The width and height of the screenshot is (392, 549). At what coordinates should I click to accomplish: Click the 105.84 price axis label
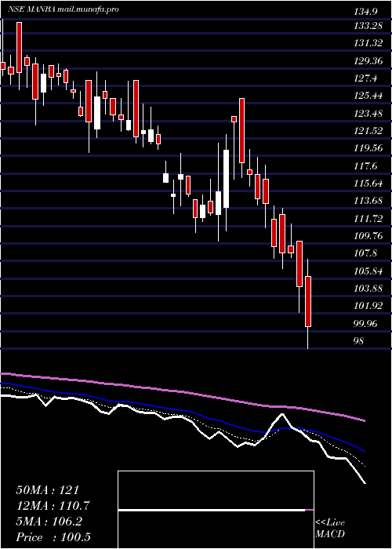pos(369,271)
